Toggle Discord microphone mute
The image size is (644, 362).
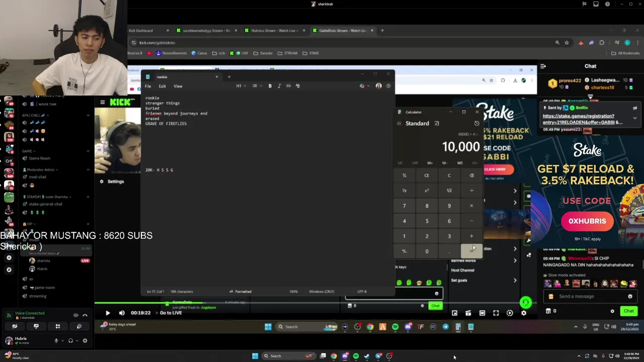pyautogui.click(x=56, y=340)
